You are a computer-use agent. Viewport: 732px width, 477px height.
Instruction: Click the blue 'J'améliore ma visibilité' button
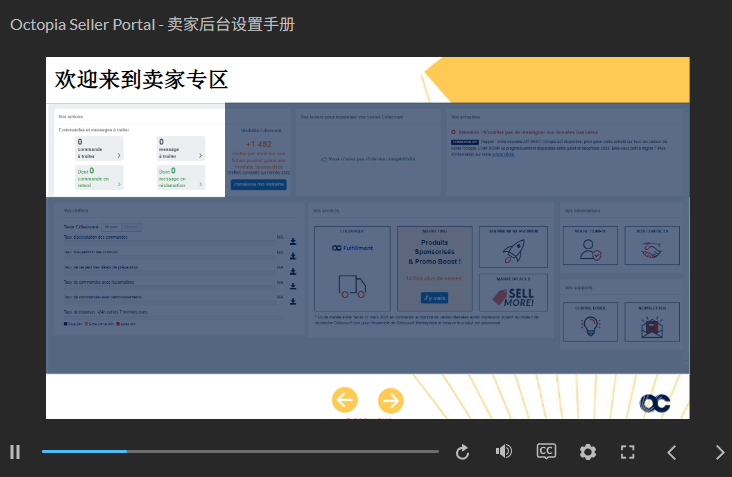(x=259, y=184)
